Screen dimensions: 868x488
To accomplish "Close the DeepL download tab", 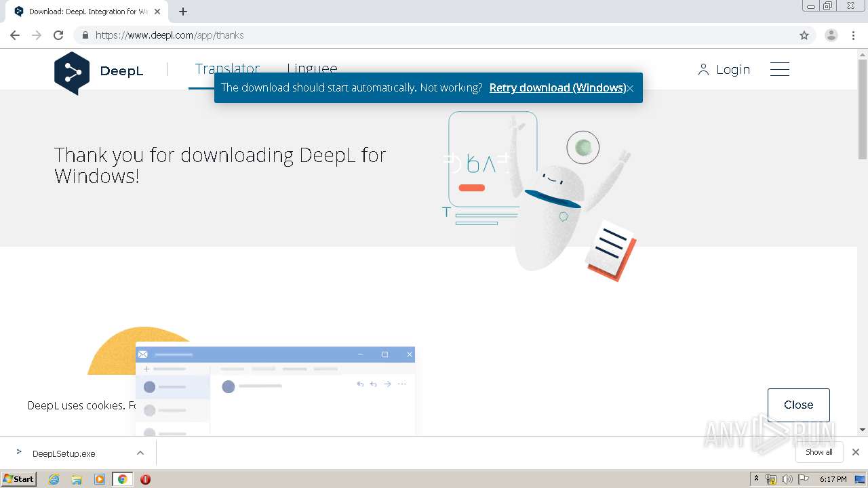I will [157, 12].
